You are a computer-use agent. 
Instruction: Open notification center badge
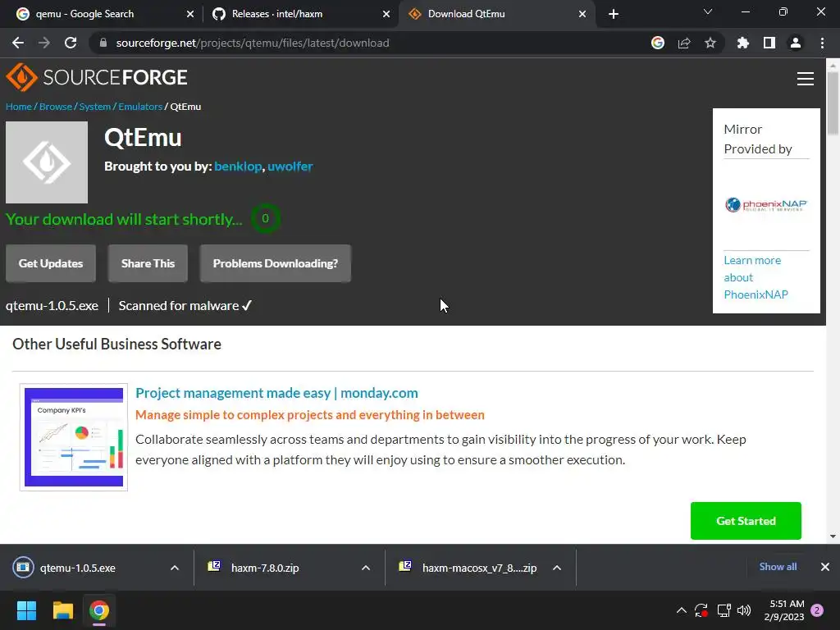click(817, 610)
